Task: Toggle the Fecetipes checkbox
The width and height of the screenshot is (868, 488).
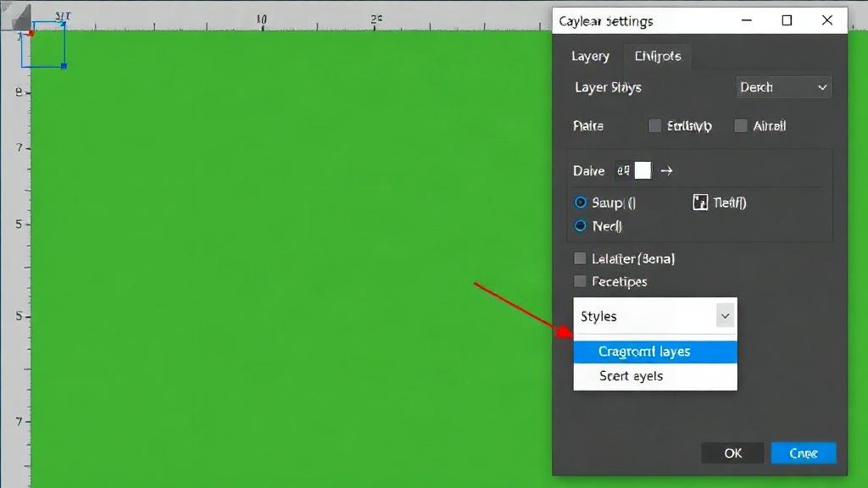Action: point(580,281)
